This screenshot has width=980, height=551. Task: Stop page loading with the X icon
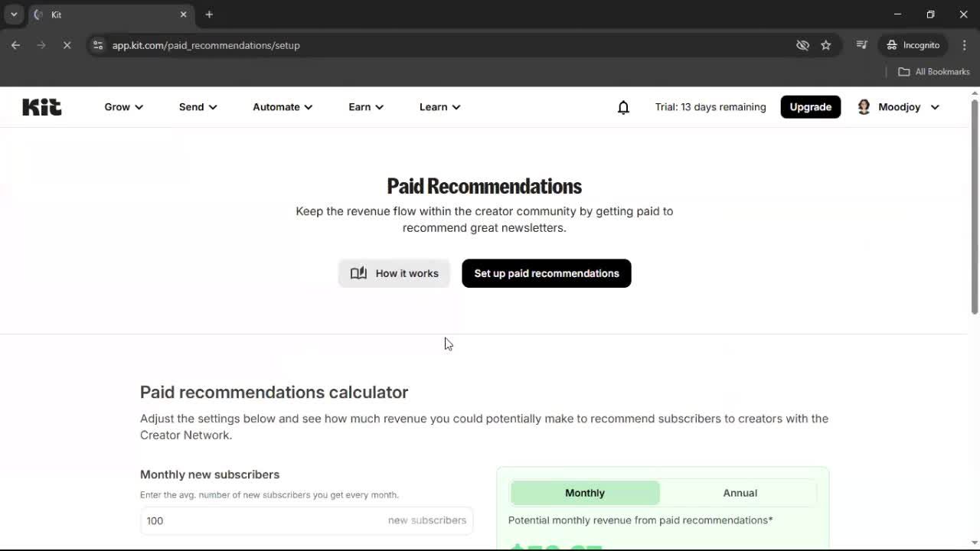click(67, 45)
